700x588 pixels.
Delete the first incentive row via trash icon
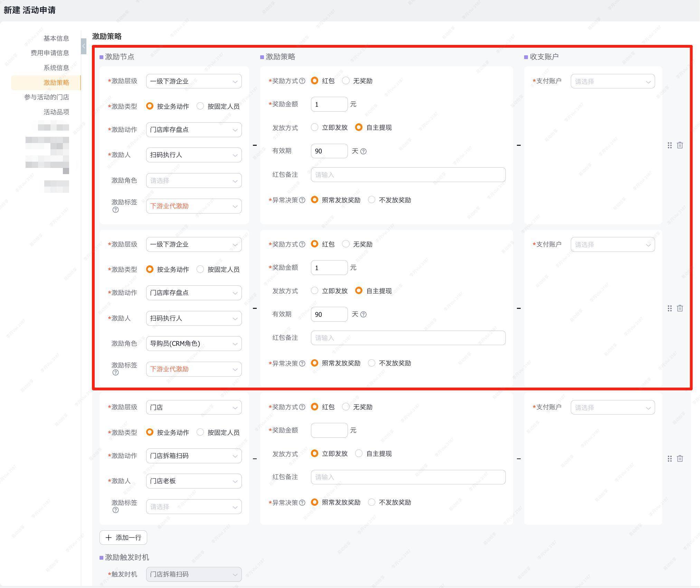tap(680, 145)
